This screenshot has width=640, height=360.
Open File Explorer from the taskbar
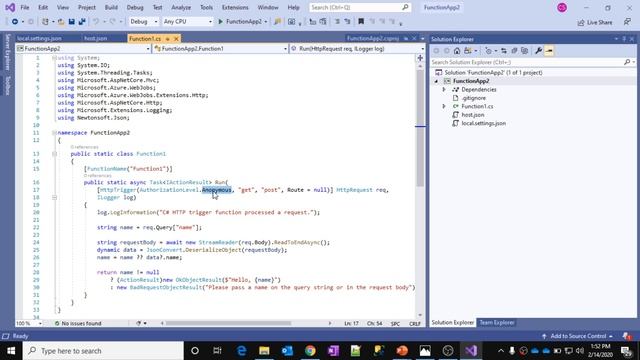[x=264, y=351]
